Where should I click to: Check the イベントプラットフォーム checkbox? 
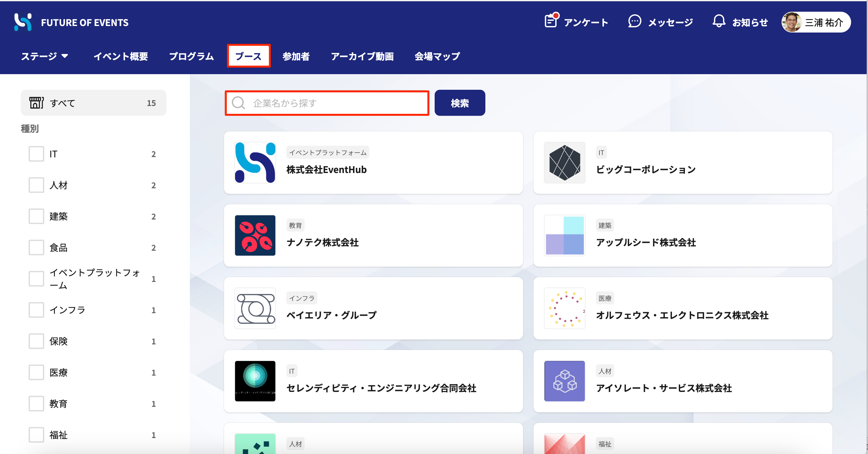click(36, 279)
